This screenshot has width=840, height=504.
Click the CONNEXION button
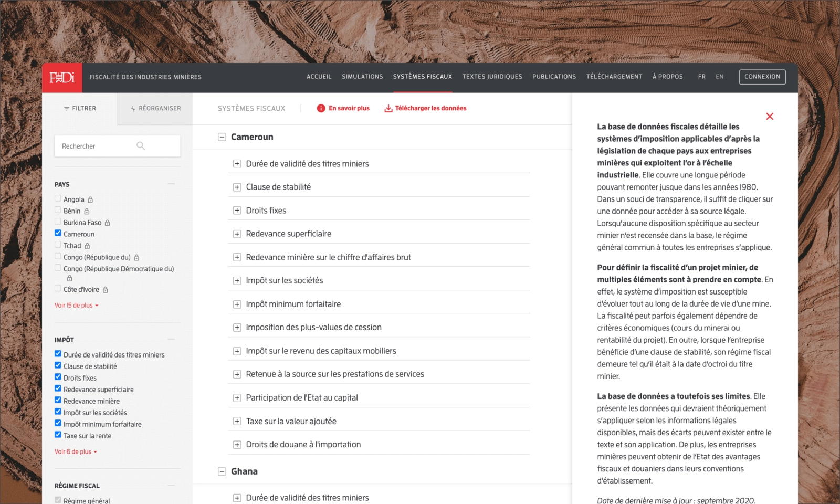(762, 77)
